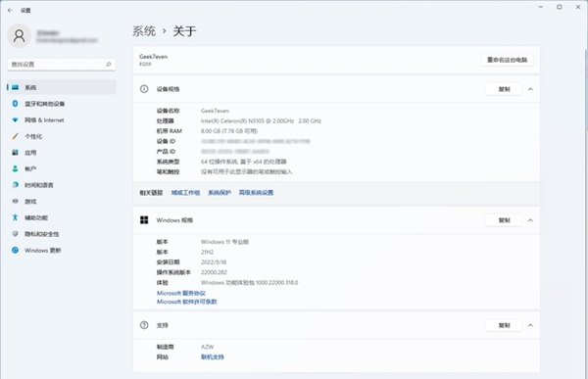Click the Windows 11 专业版 edition text
Viewport: 588px width, 379px height.
click(224, 242)
